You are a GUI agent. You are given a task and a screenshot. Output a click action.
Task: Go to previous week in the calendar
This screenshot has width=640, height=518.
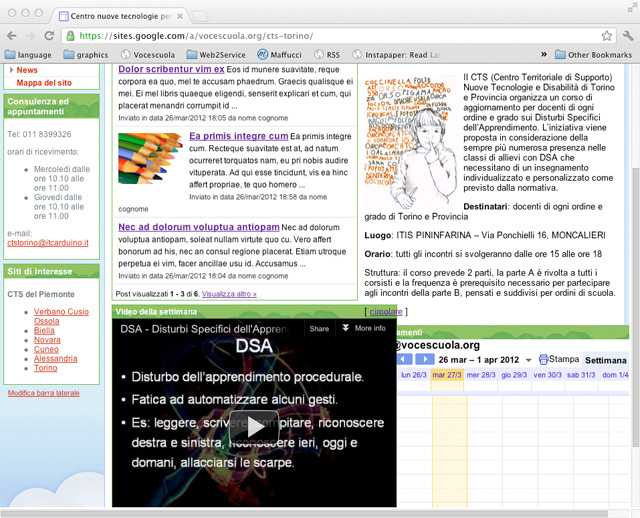[405, 359]
